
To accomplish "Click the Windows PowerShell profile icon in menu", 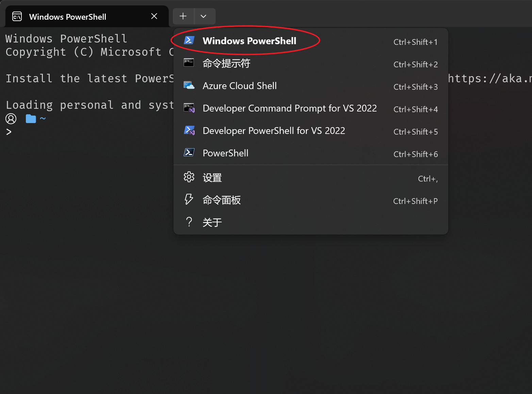I will coord(189,40).
